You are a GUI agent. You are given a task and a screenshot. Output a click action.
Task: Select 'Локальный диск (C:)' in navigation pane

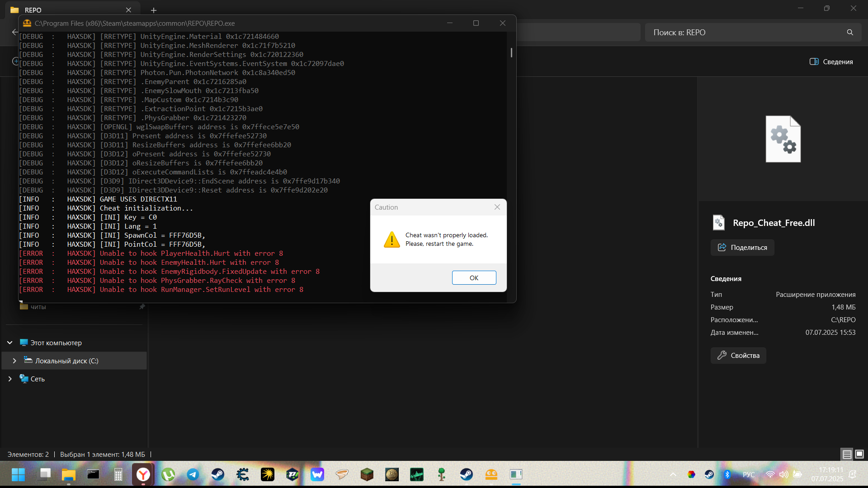tap(66, 361)
